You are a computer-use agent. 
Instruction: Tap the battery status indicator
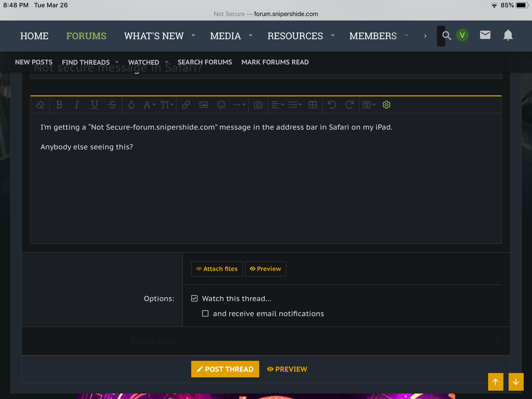522,5
